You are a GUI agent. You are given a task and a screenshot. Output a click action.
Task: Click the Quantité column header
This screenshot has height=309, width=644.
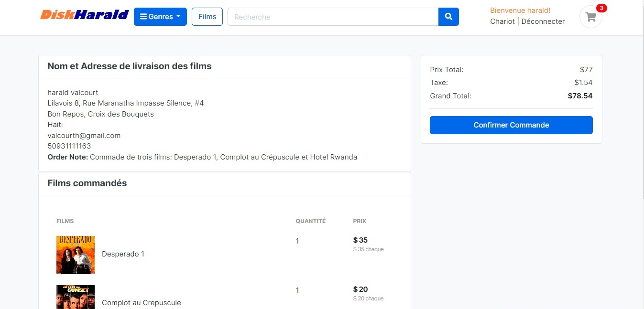pyautogui.click(x=310, y=221)
